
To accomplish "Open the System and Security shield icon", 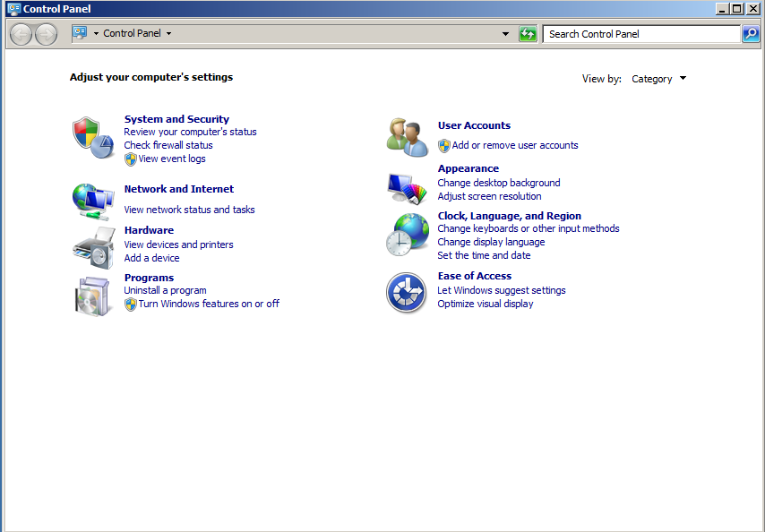I will point(92,138).
